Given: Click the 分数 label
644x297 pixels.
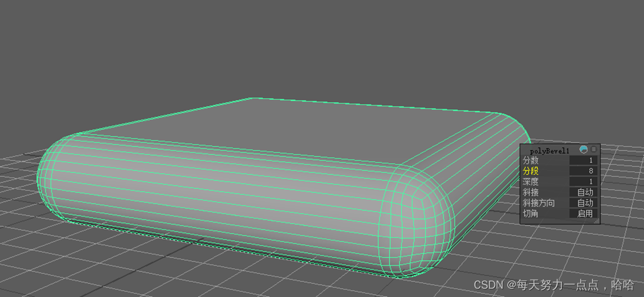Looking at the screenshot, I should click(x=530, y=161).
